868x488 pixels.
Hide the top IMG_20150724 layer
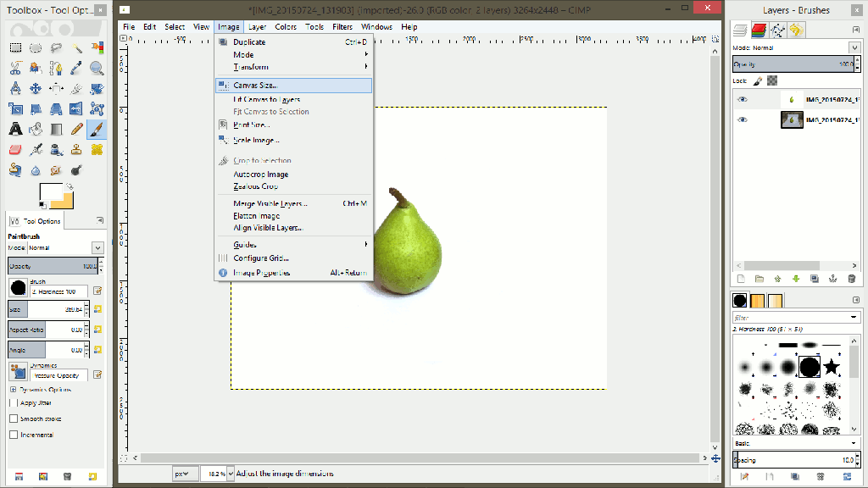[x=743, y=100]
